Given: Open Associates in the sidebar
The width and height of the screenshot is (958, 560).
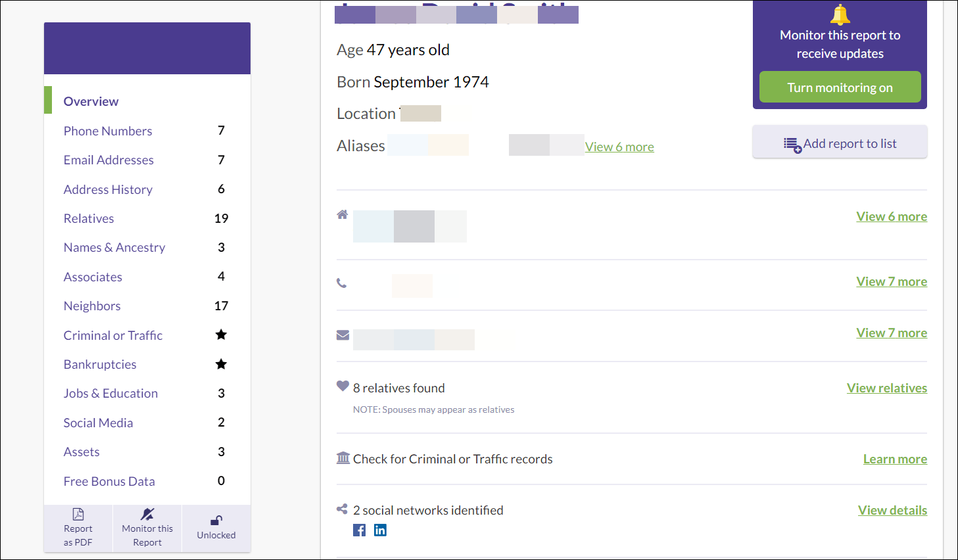Looking at the screenshot, I should (x=93, y=277).
